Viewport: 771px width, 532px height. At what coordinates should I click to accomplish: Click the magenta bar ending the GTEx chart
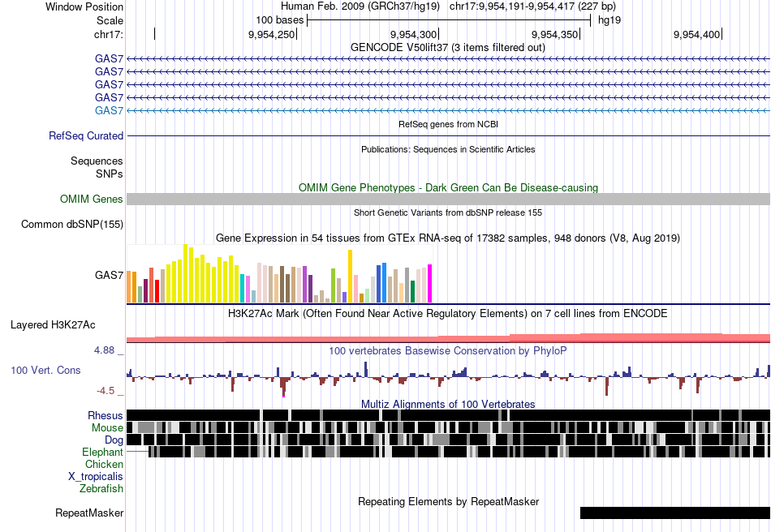coord(430,284)
